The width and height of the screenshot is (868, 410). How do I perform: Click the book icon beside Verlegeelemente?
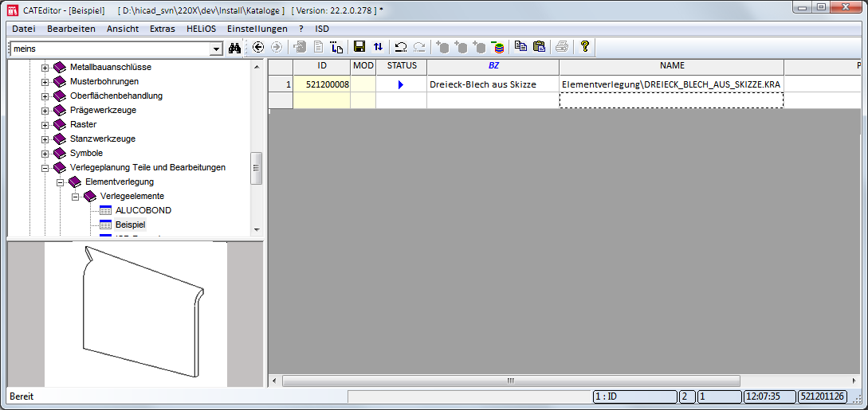pos(90,197)
